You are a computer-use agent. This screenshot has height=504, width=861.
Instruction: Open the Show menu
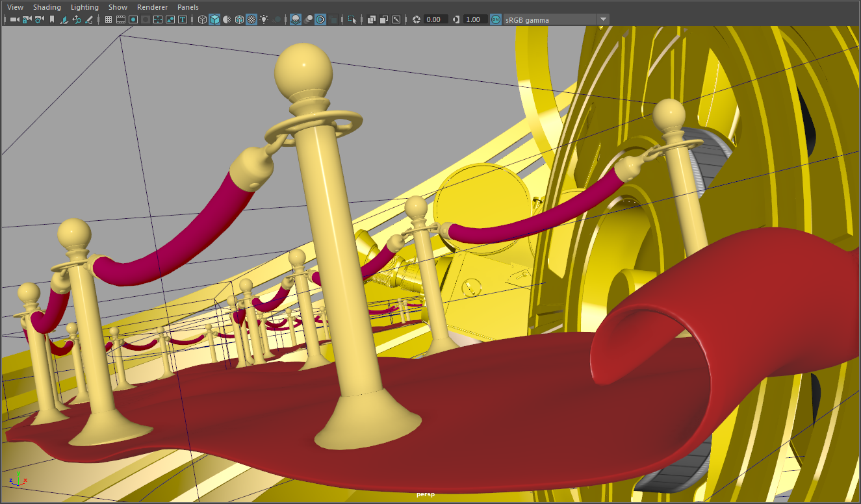118,7
